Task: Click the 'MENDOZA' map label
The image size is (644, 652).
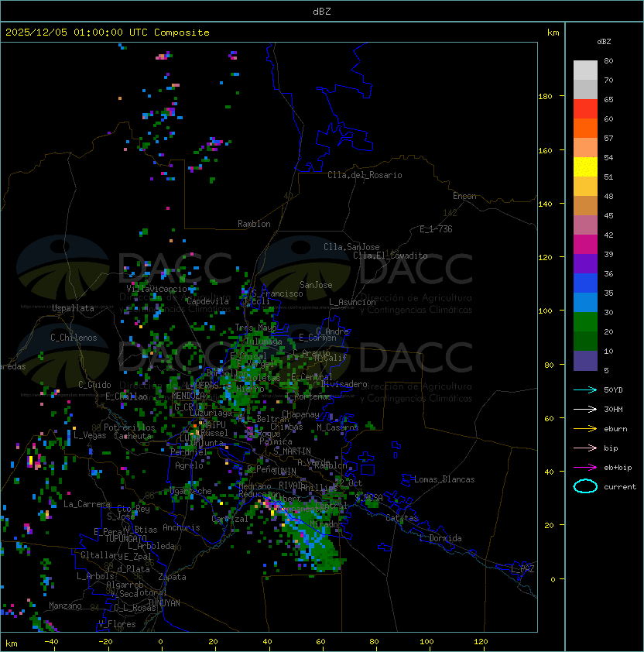Action: pyautogui.click(x=188, y=396)
